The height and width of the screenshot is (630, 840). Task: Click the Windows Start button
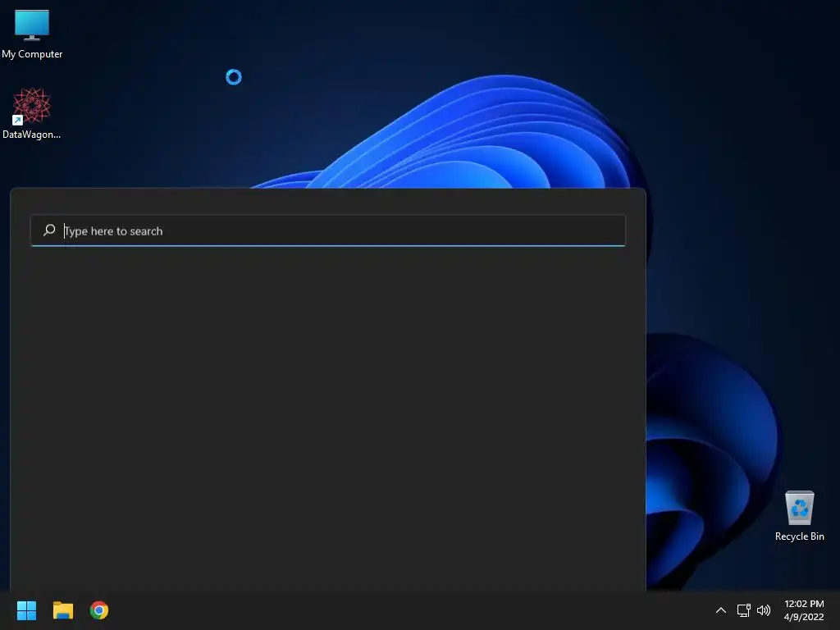(26, 610)
